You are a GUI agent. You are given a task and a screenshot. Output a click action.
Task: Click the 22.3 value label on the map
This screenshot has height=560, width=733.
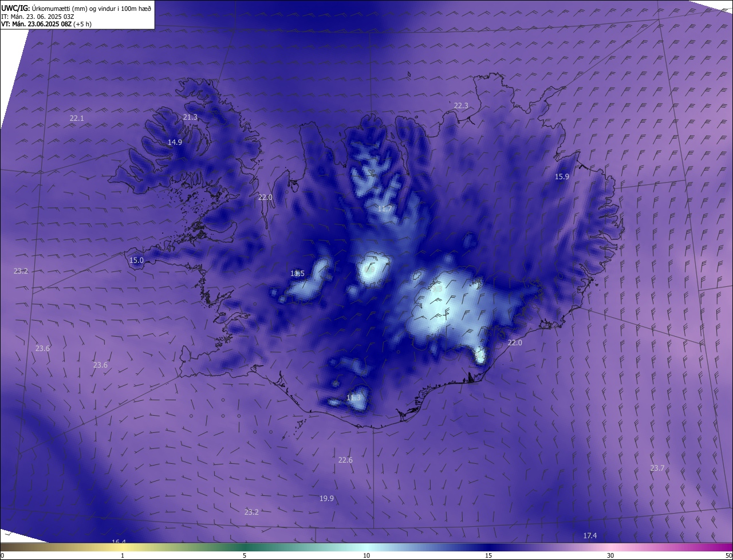tap(461, 105)
